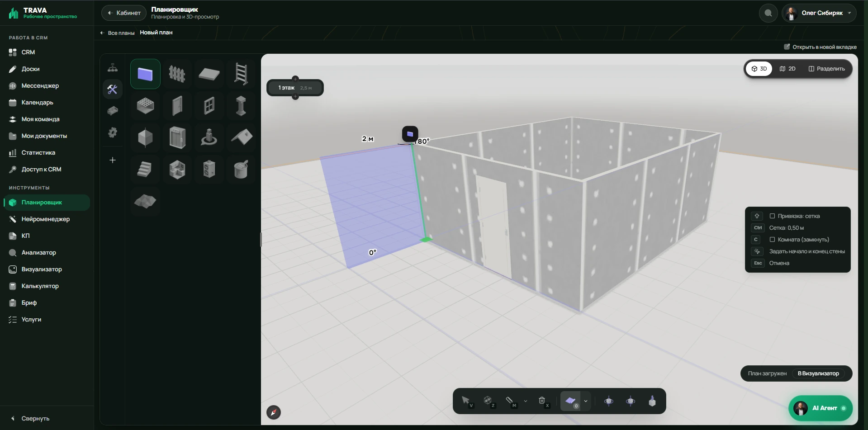Open the Олег Сибиряк account menu
Screen dimensions: 868x430
pos(819,13)
